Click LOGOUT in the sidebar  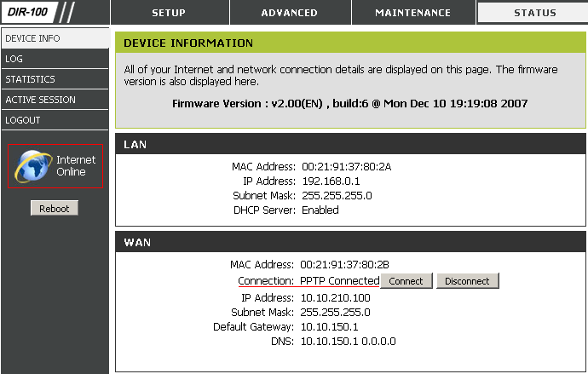tap(55, 120)
